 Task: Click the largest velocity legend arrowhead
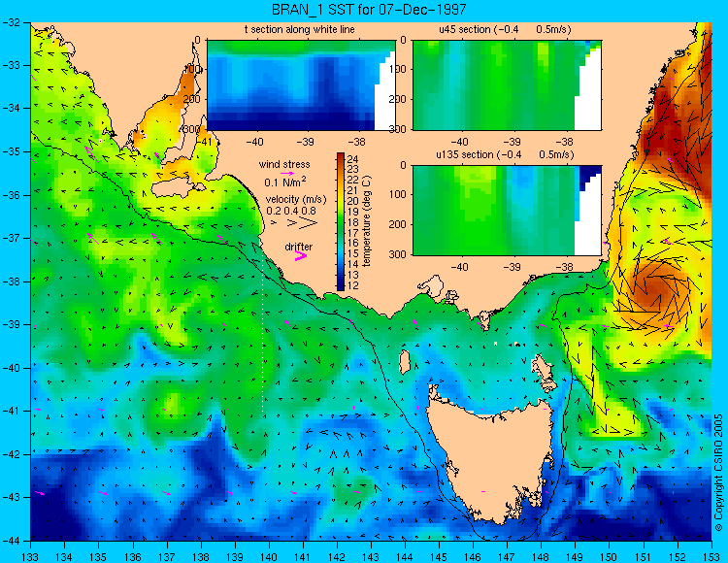(308, 223)
